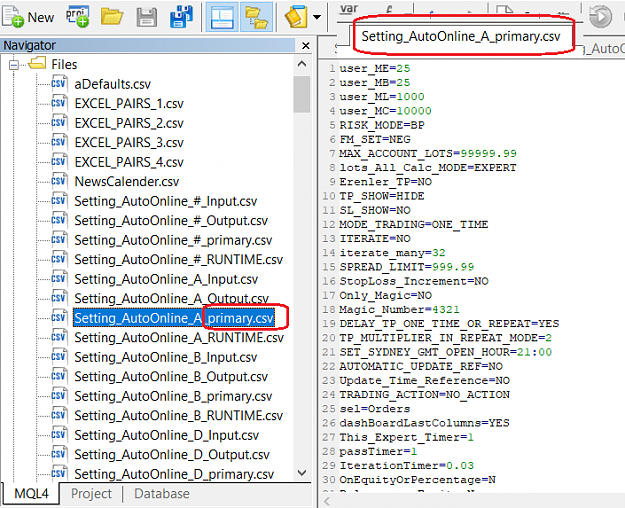Click line MODE_TRADING=ONE_TIME
Screen dimensions: 625x508
[413, 224]
